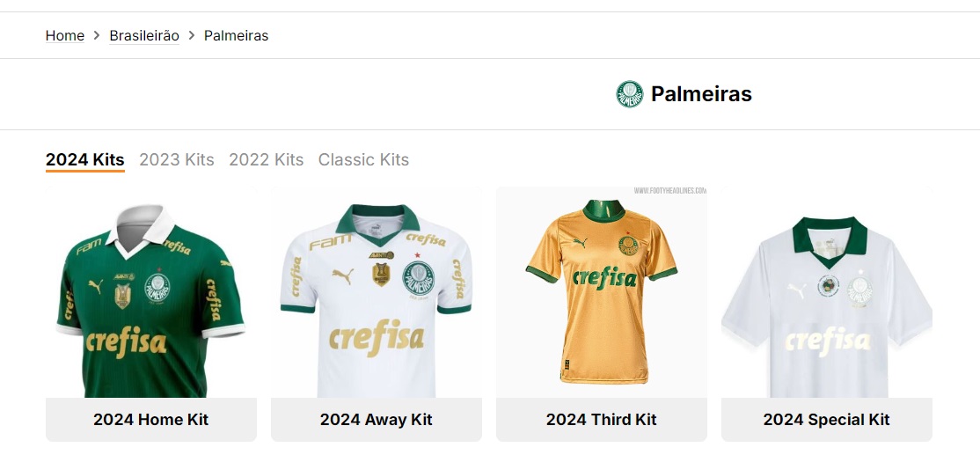Screen dimensions: 980x455
Task: Select the 2024 Kits tab
Action: click(x=85, y=160)
